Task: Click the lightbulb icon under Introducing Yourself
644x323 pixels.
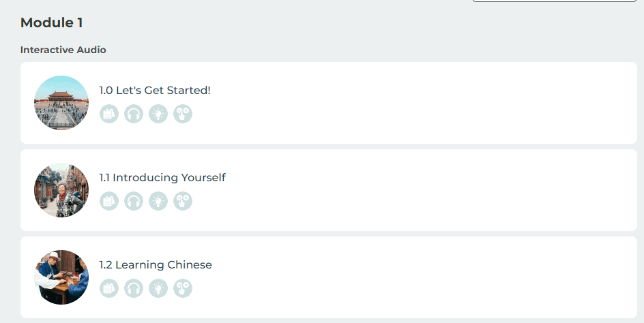Action: [158, 201]
